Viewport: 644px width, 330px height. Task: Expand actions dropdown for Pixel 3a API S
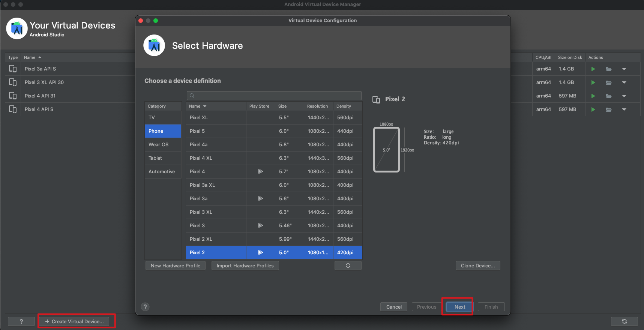(x=624, y=69)
